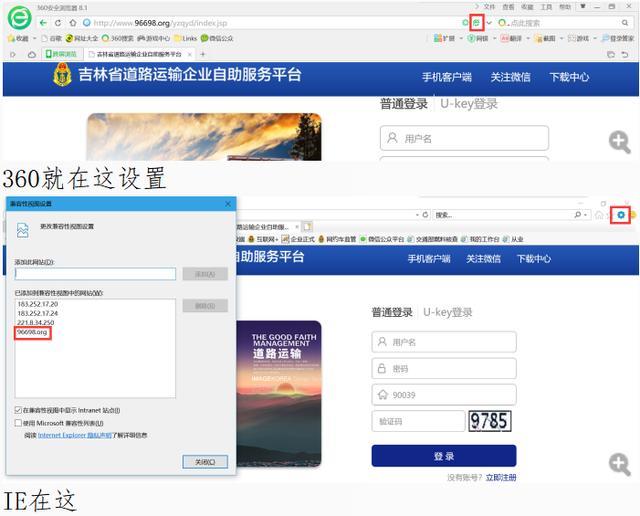Click the 立即注册 link
Viewport: 640px width, 516px height.
[501, 478]
